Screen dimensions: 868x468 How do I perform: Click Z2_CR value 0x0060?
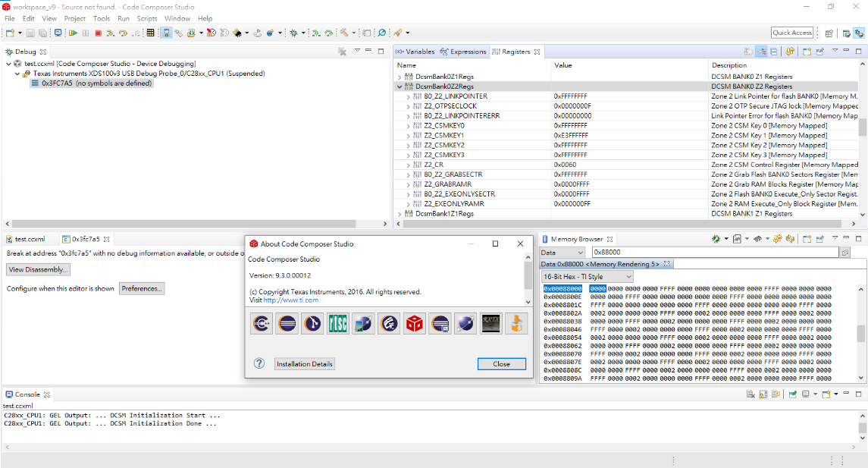pos(566,165)
